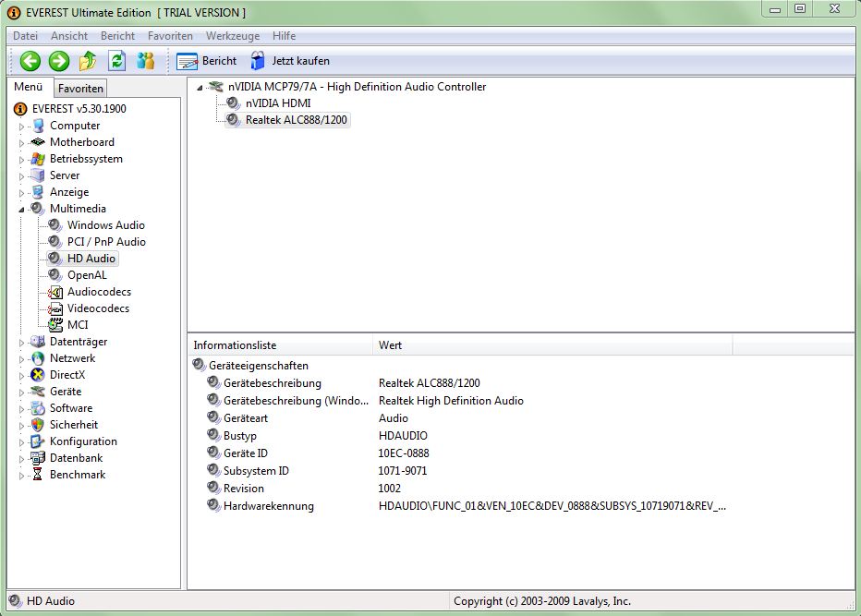Click the Netzwerk globe icon
This screenshot has height=616, width=861.
click(38, 358)
